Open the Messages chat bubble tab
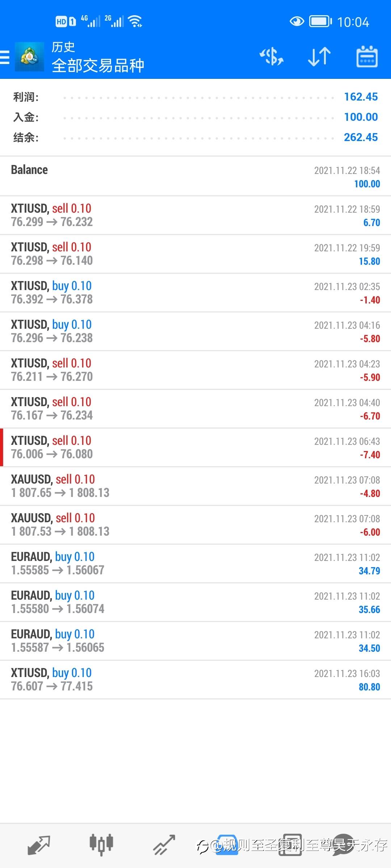The width and height of the screenshot is (391, 868). click(x=343, y=845)
